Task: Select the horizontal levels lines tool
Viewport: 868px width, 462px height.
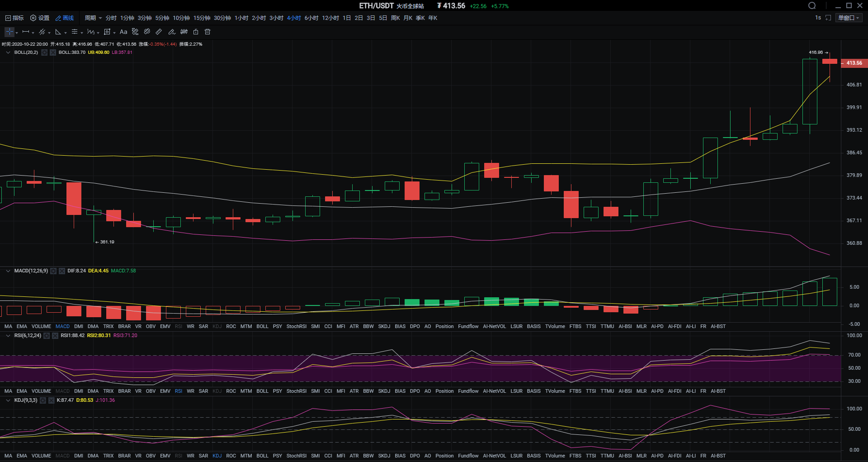Action: tap(75, 32)
